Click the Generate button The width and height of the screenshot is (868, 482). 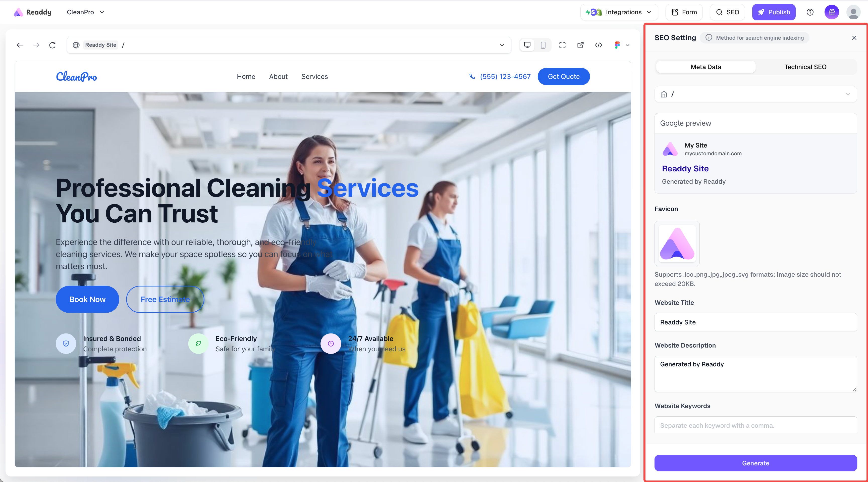755,463
